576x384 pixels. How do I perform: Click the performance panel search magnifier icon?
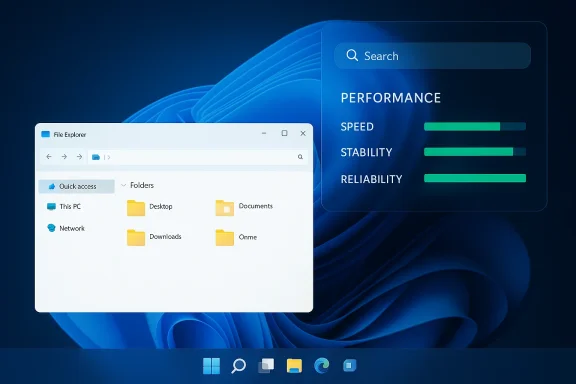(352, 55)
